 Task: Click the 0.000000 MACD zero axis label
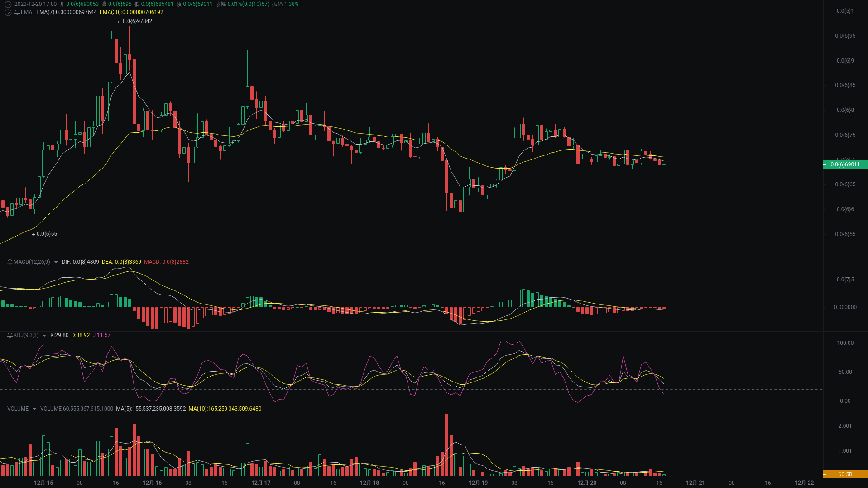pyautogui.click(x=845, y=307)
